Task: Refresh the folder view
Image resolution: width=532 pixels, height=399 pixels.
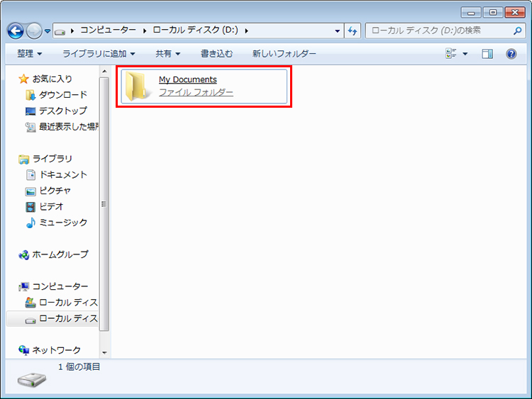Action: (352, 31)
